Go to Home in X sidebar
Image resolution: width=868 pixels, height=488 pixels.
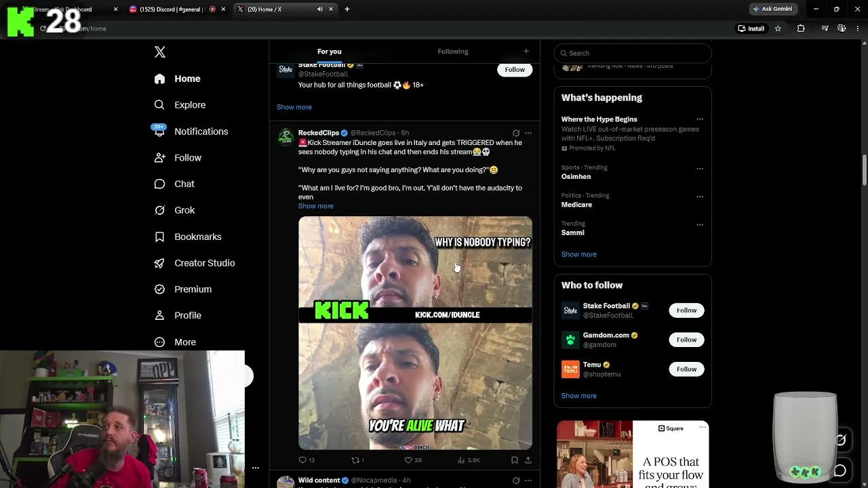coord(177,79)
